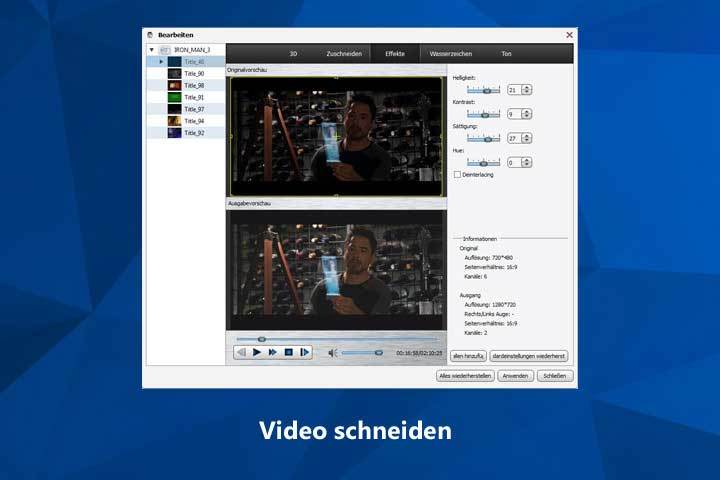720x480 pixels.
Task: Expand the highlighted title row arrow
Action: 161,62
